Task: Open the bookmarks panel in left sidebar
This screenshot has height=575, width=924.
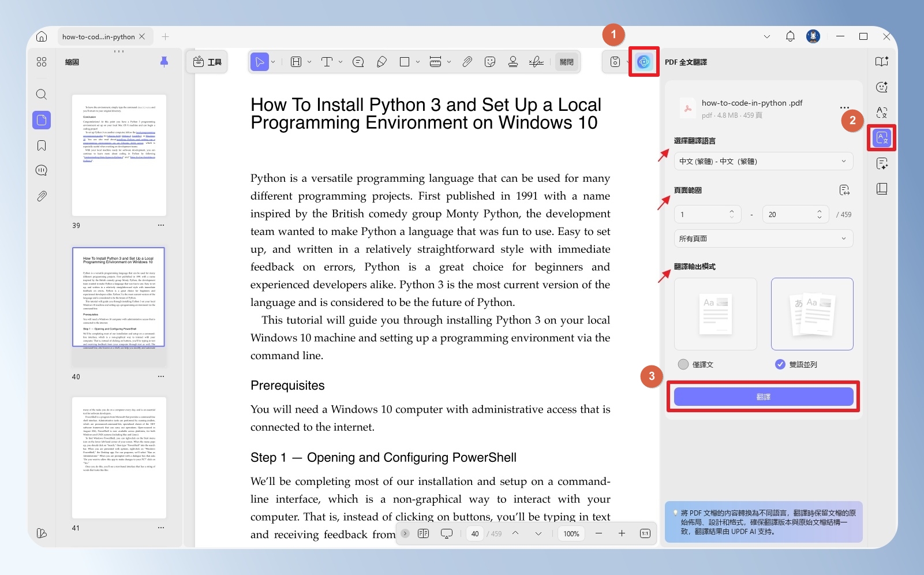Action: (x=42, y=145)
